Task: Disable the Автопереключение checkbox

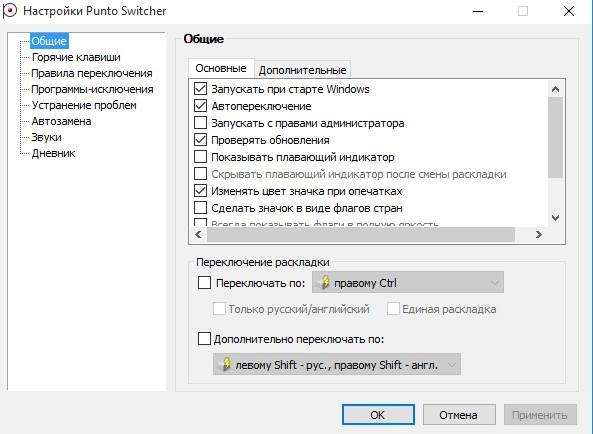Action: [200, 106]
